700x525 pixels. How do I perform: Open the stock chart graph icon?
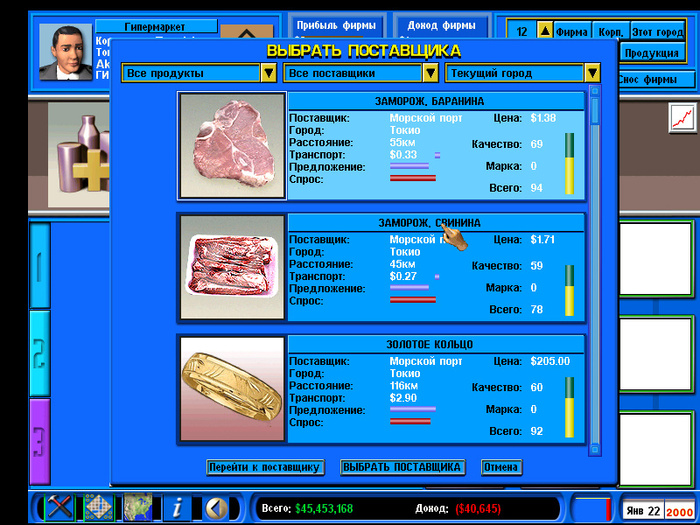(683, 118)
